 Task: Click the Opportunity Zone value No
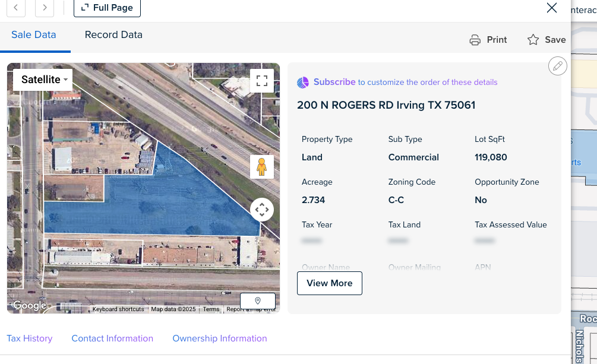pyautogui.click(x=481, y=200)
